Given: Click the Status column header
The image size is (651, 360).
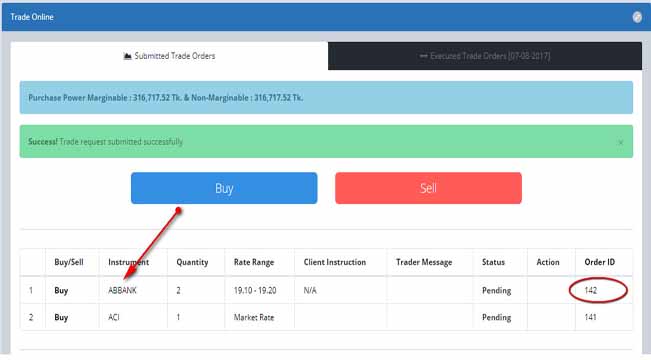Looking at the screenshot, I should (x=493, y=262).
